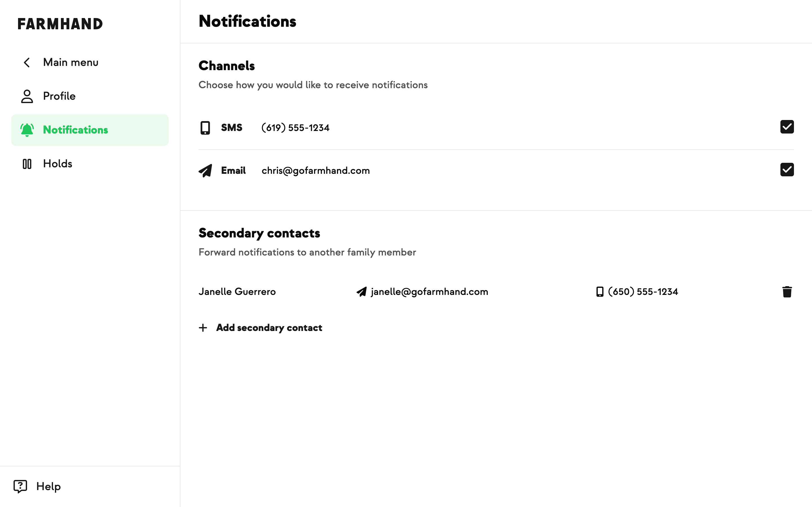Click the Help question bubble icon
Screen dimensions: 812x507
[x=20, y=486]
